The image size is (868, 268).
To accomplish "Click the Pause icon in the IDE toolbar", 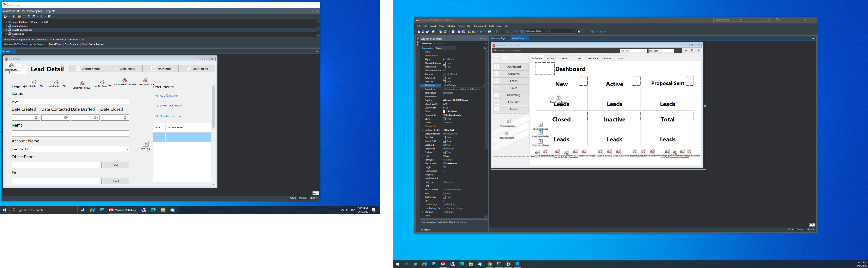I will 497,32.
